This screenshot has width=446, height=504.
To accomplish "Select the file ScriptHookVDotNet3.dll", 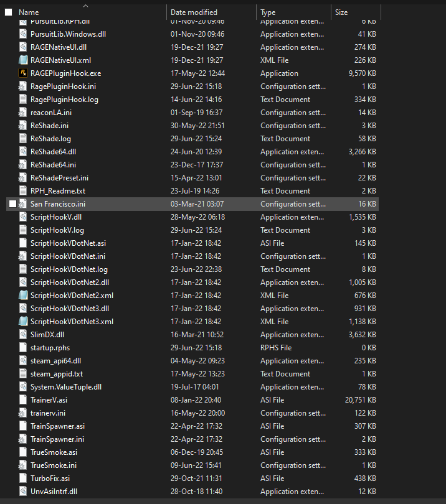I will click(70, 309).
